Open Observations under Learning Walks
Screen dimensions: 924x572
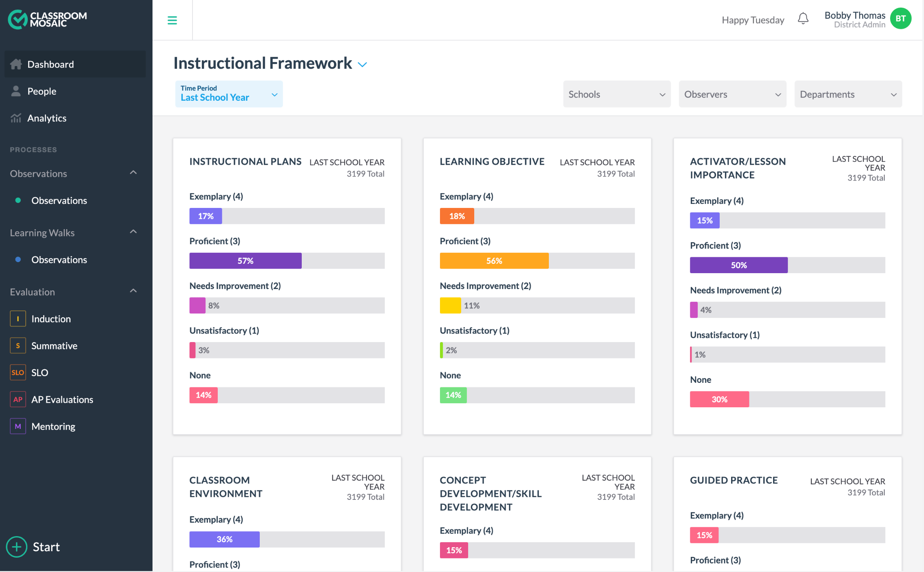click(x=59, y=260)
